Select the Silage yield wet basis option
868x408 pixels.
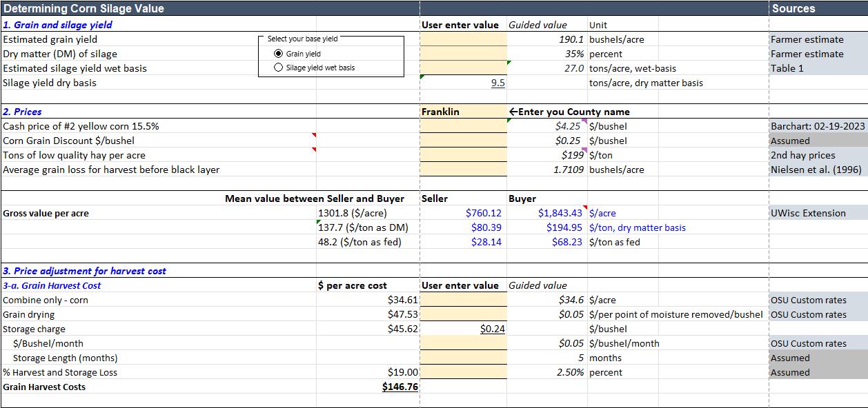coord(278,68)
